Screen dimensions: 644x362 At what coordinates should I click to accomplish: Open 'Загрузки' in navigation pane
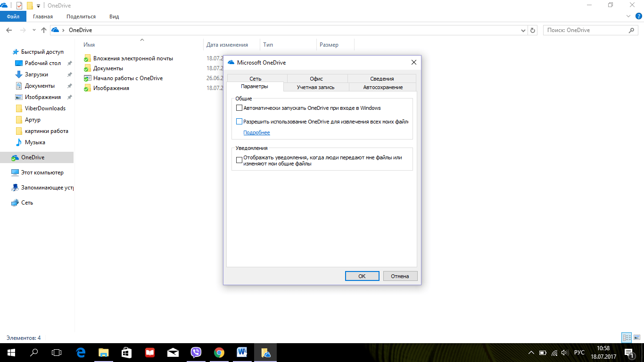click(x=36, y=74)
